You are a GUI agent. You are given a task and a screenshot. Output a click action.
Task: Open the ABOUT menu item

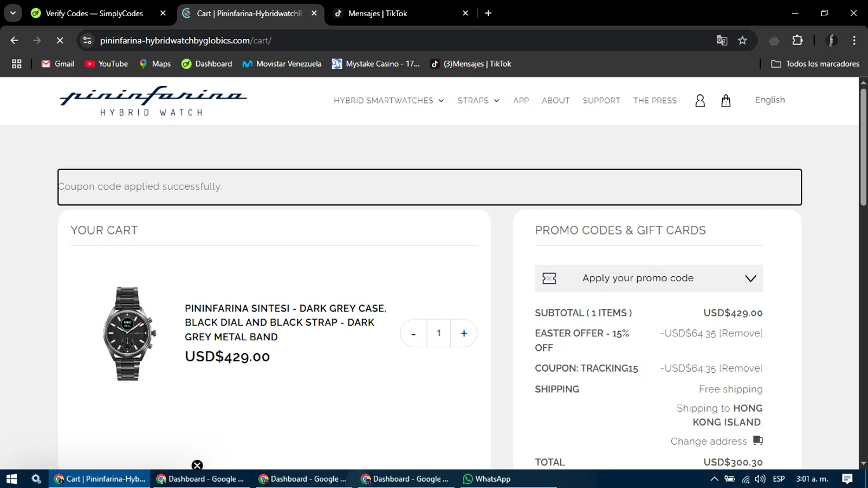tap(556, 101)
